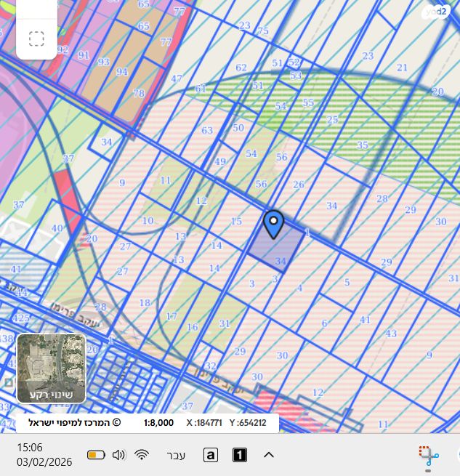Viewport: 460px width, 476px height.
Task: Select the tan parcel numbered 94
Action: click(x=121, y=72)
